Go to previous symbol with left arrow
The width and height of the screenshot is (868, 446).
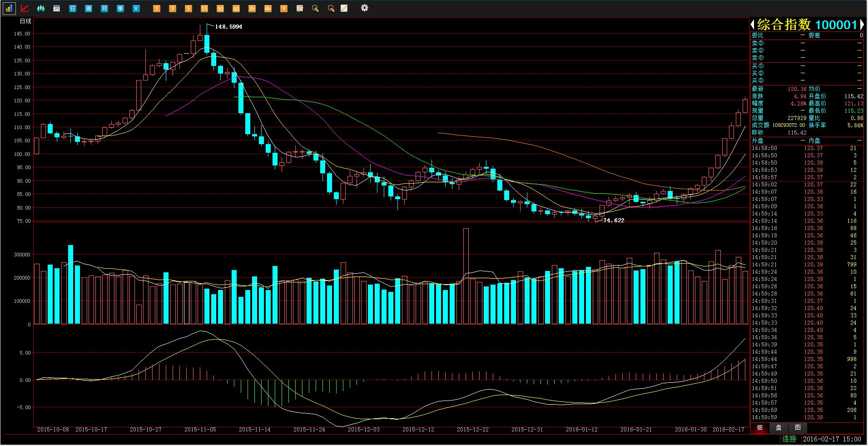[753, 25]
